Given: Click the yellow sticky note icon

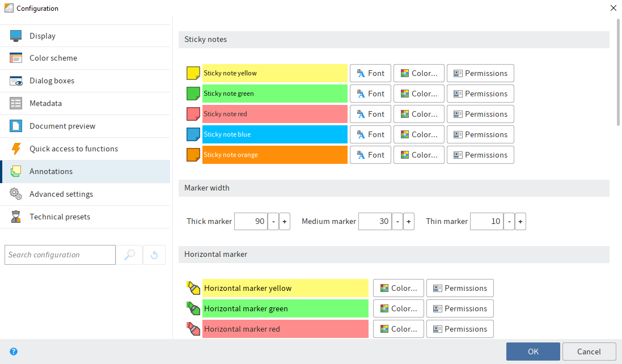Looking at the screenshot, I should [x=194, y=73].
